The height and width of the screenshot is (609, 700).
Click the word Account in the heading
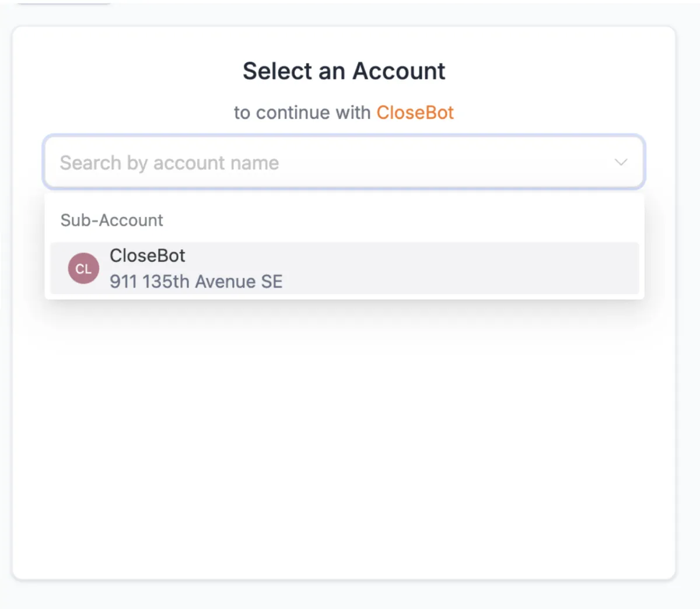[399, 71]
